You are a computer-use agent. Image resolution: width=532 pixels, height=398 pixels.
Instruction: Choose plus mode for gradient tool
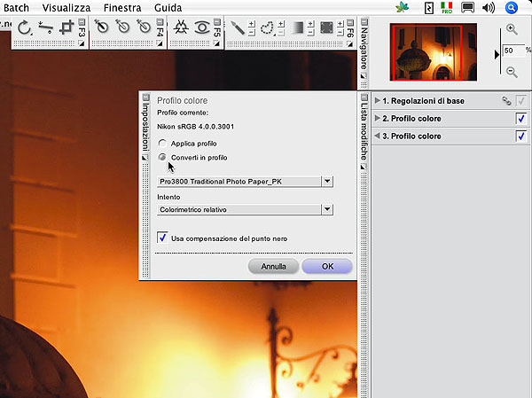(310, 24)
